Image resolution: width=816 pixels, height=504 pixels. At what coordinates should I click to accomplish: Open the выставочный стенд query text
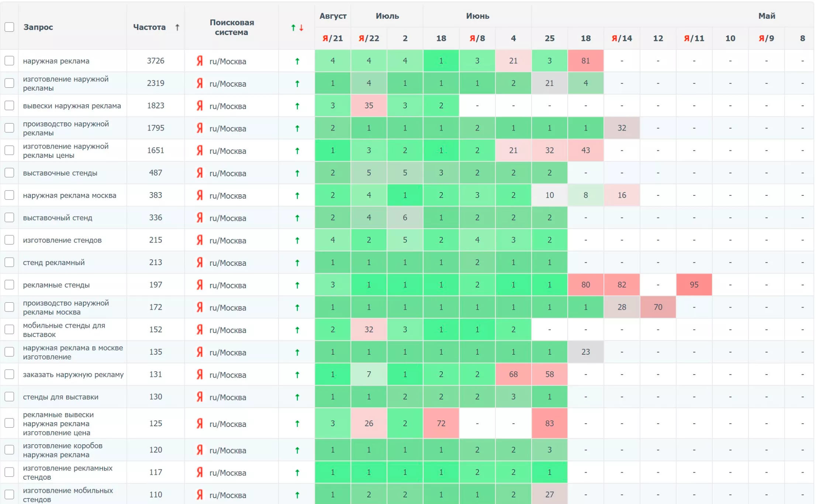(x=58, y=218)
